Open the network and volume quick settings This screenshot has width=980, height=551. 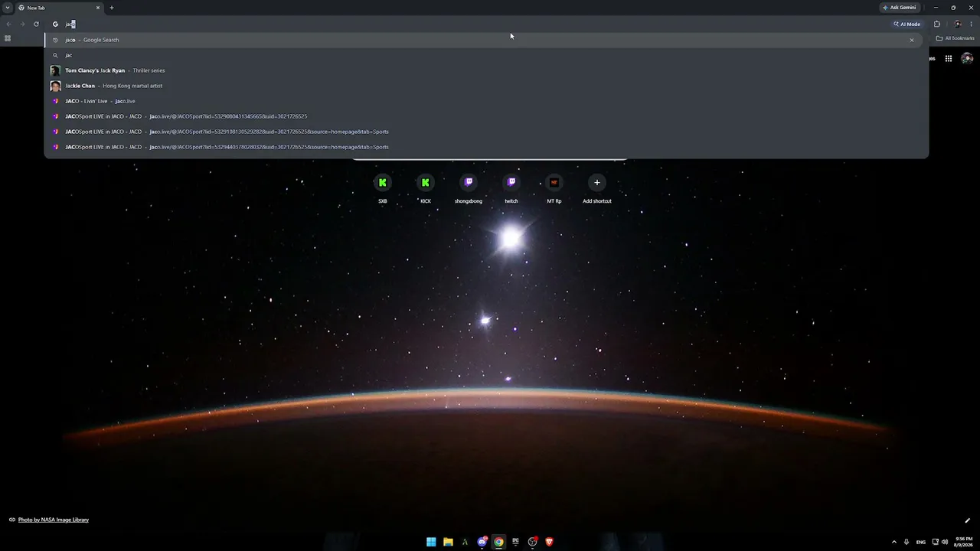point(941,542)
